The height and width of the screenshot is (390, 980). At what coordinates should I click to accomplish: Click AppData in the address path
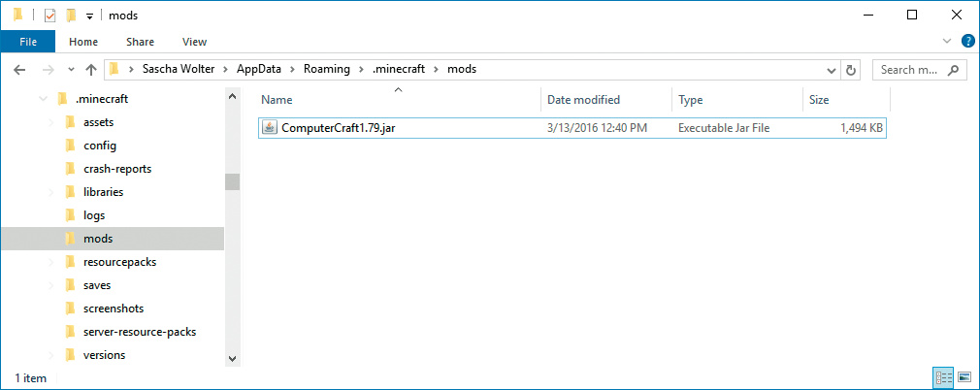coord(258,70)
